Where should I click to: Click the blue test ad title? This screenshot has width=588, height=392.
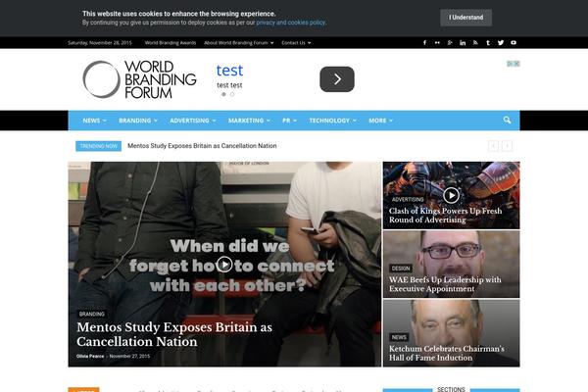click(229, 71)
